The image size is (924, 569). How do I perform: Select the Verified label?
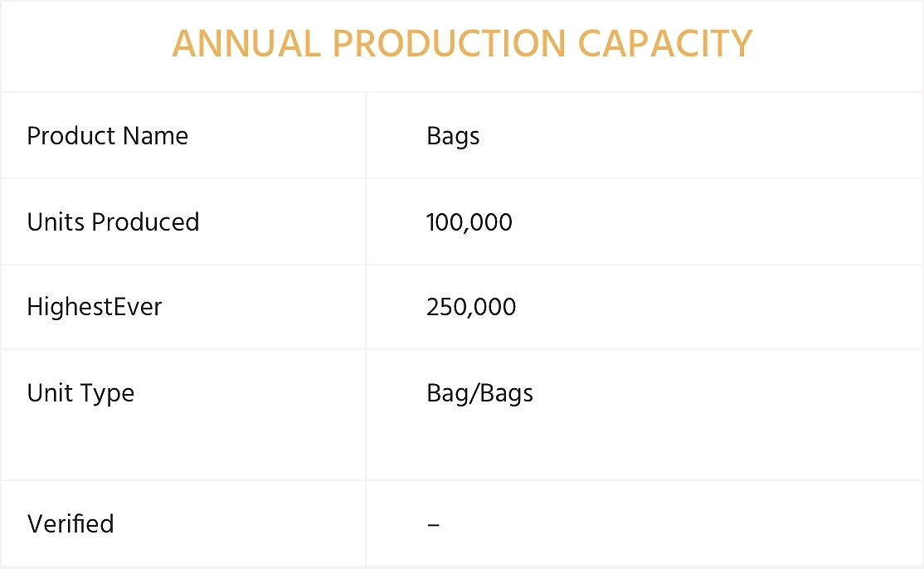pos(71,523)
